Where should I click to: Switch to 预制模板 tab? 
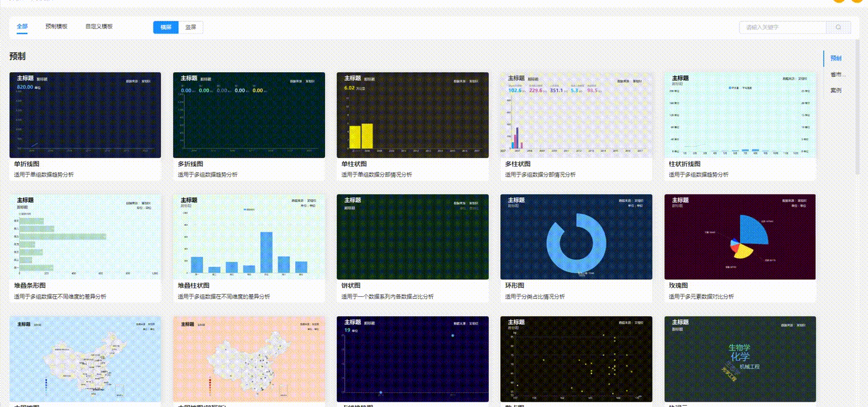coord(57,27)
